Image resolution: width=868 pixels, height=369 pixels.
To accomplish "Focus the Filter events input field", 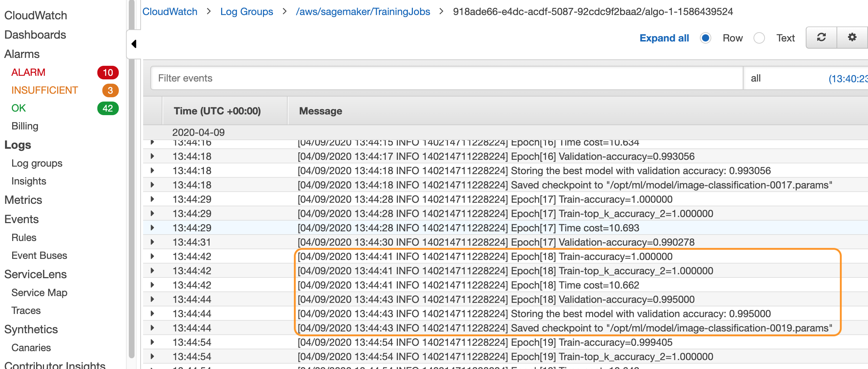I will pos(447,78).
